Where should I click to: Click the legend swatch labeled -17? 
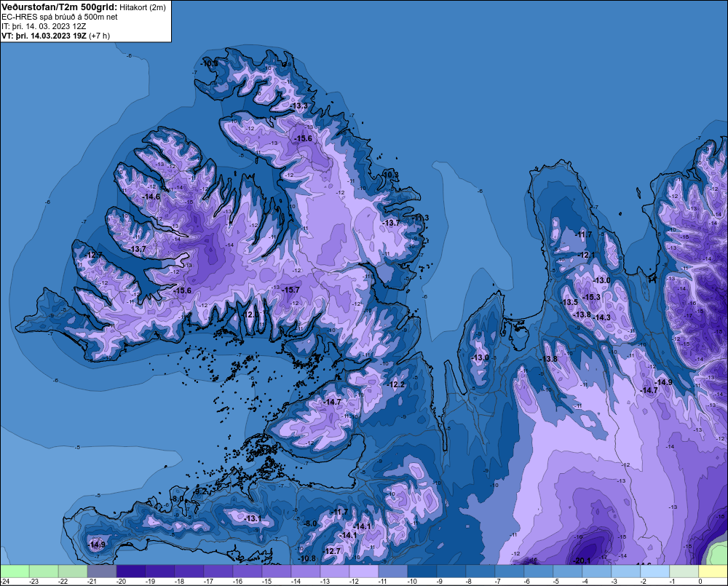click(218, 571)
